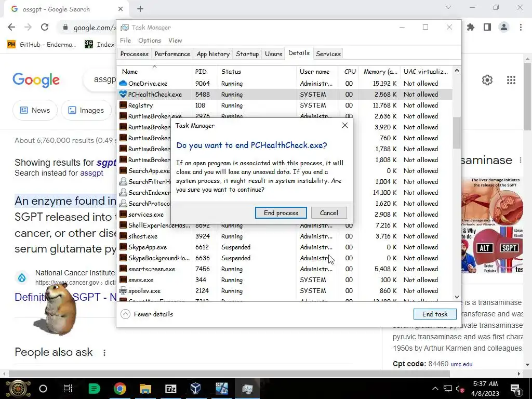This screenshot has height=399, width=532.
Task: Open Task Manager File menu
Action: click(x=125, y=41)
